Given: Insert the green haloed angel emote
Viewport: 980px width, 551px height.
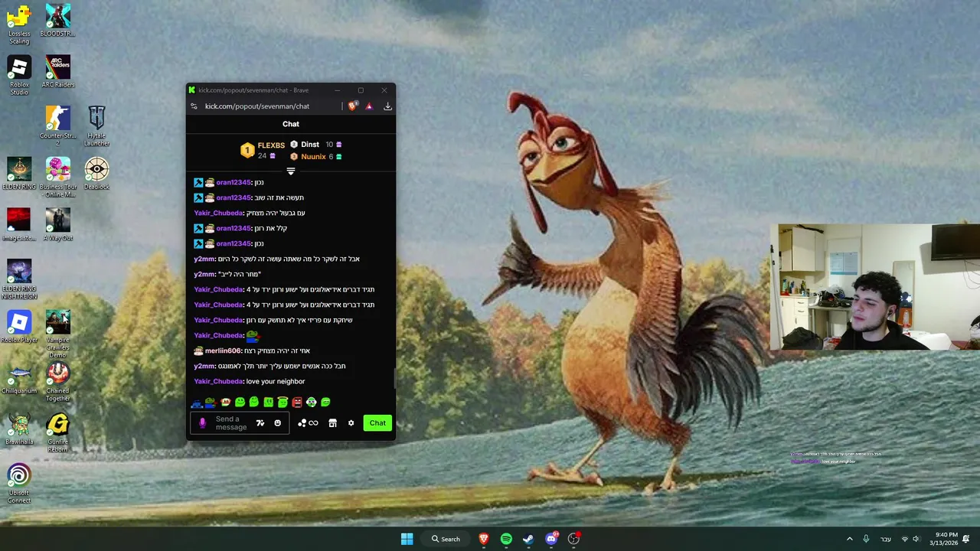Looking at the screenshot, I should tap(283, 402).
